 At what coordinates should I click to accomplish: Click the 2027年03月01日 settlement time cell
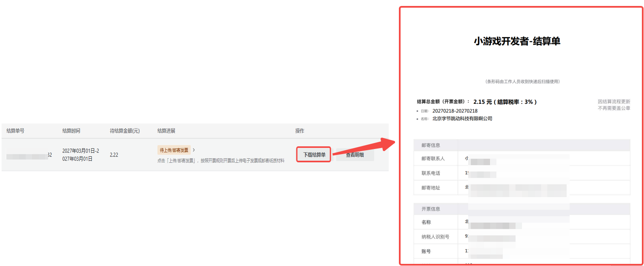(81, 155)
